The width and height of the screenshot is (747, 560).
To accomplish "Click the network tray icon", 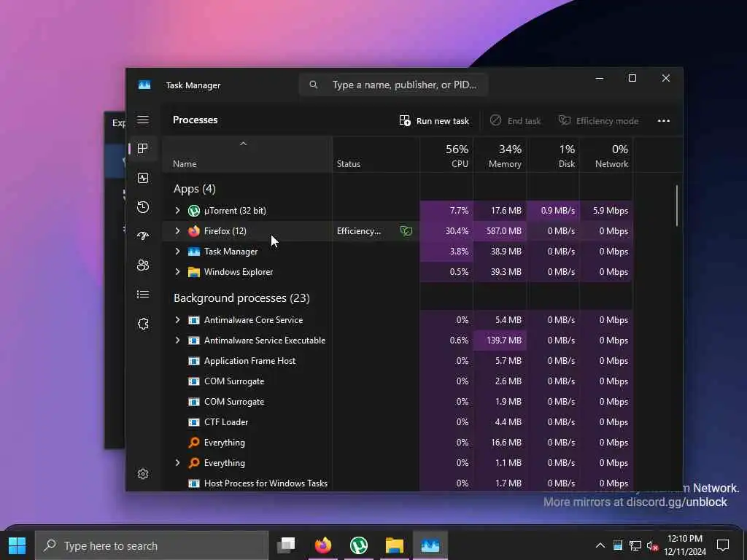I will [x=635, y=545].
